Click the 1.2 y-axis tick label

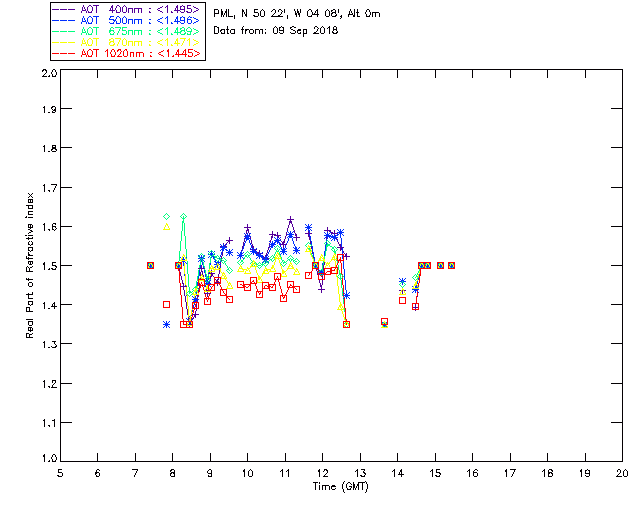49,384
